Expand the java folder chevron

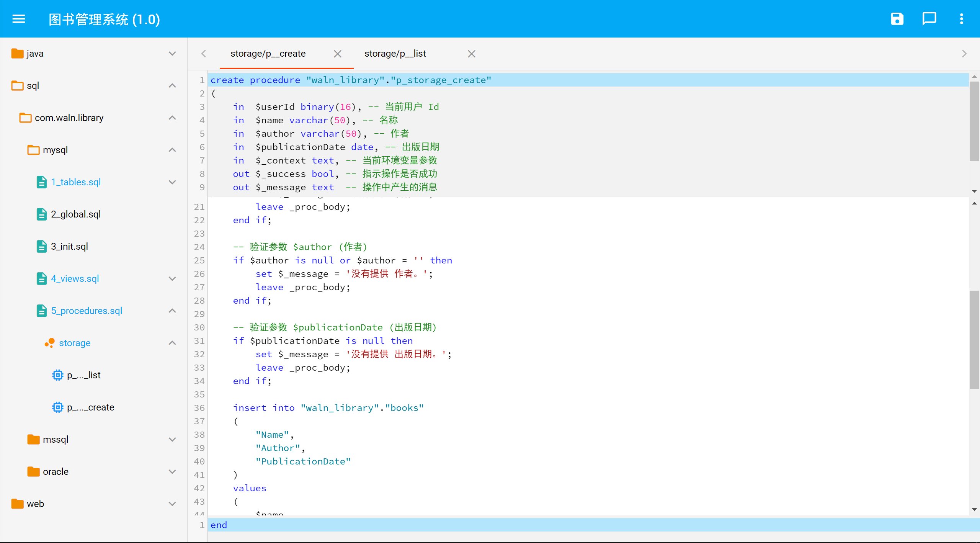(172, 54)
